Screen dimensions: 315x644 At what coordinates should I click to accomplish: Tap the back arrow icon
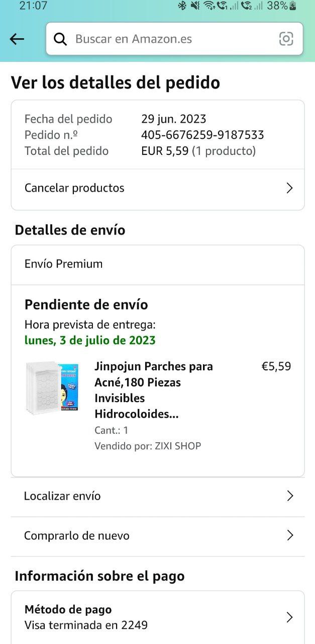[x=17, y=39]
